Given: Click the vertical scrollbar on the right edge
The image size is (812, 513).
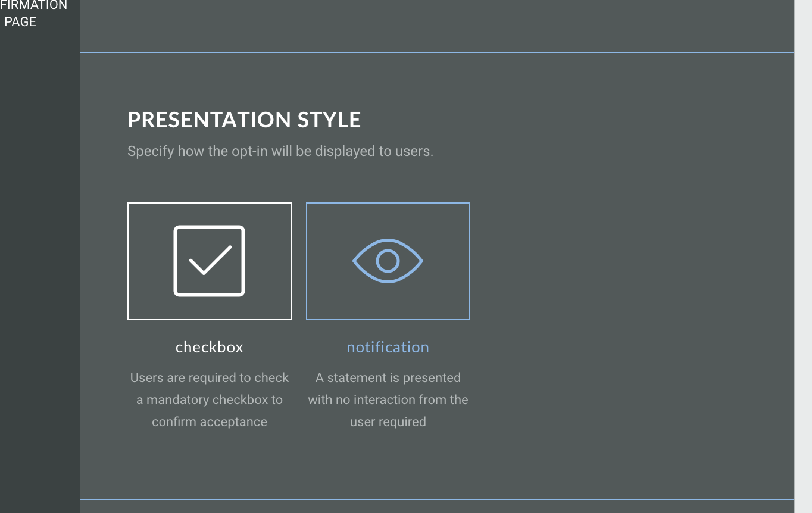Looking at the screenshot, I should click(803, 256).
